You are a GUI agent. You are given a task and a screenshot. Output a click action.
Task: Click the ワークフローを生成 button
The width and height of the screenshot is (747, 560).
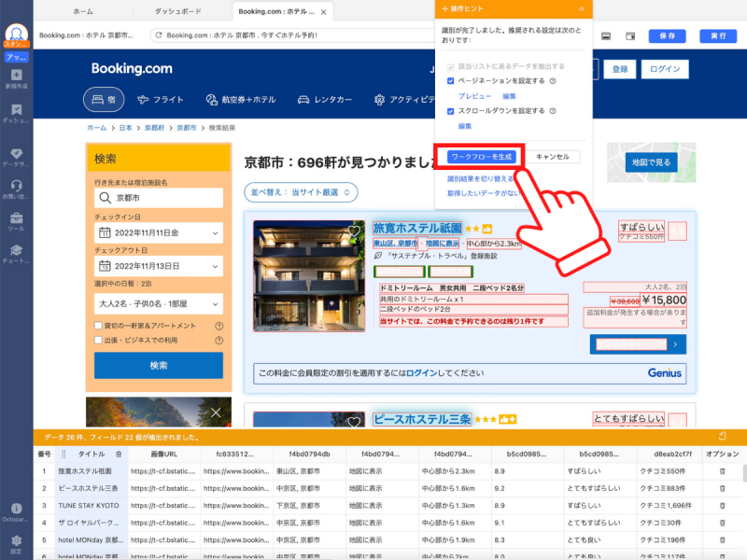[x=481, y=157]
